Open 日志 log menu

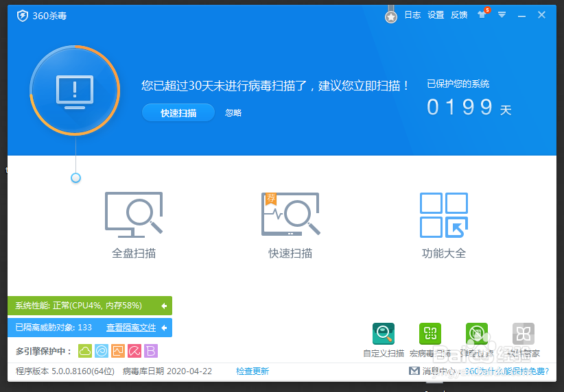coord(412,14)
